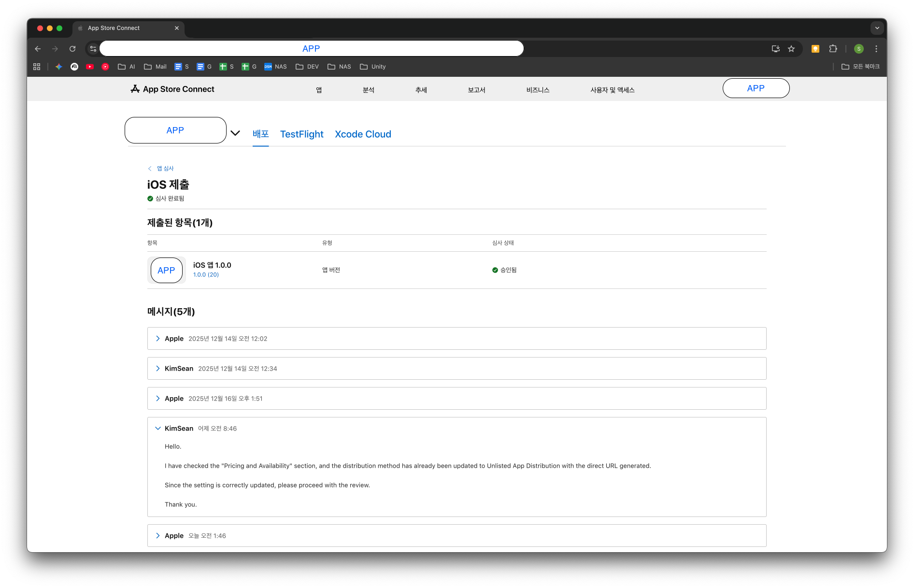Expand the tab search dropdown arrow

click(x=877, y=28)
